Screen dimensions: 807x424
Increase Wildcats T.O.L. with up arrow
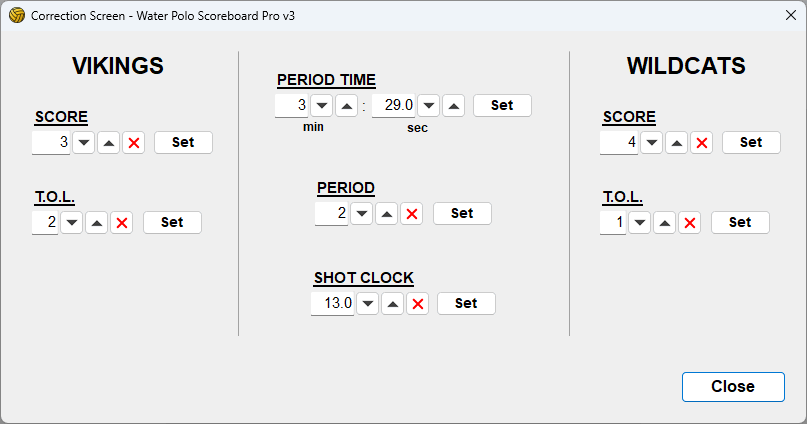(x=664, y=223)
